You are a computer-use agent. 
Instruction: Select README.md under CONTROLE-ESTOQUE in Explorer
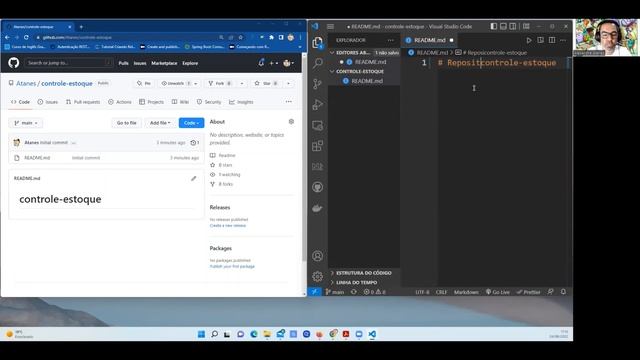(367, 81)
